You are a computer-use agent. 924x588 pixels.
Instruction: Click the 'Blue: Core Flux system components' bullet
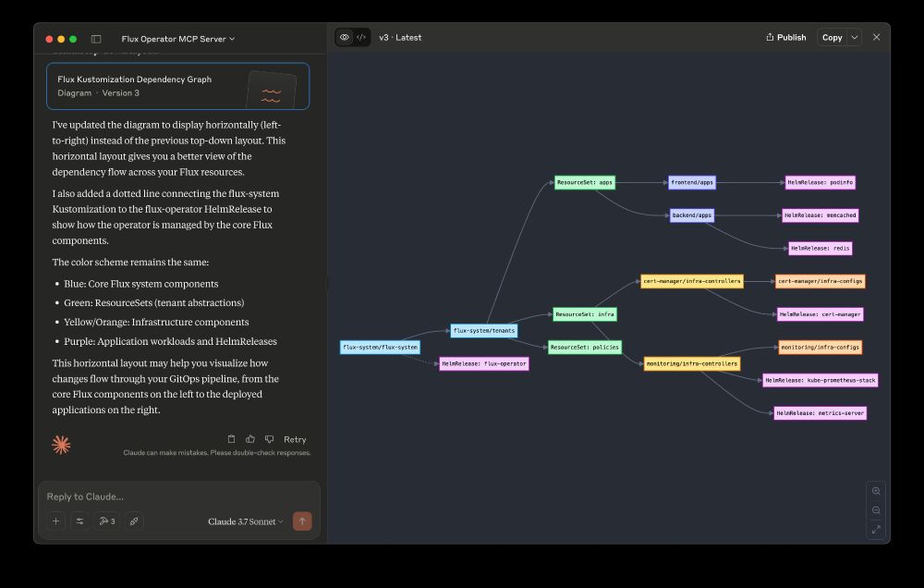pyautogui.click(x=140, y=284)
